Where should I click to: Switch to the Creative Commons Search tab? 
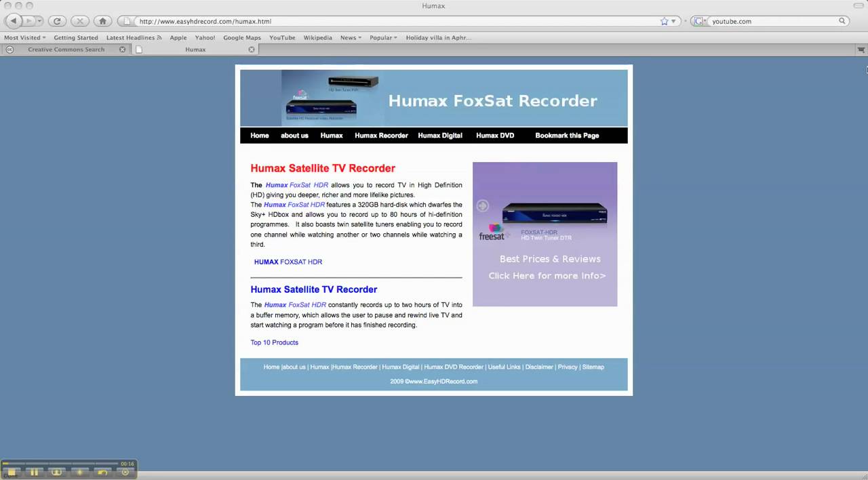pos(66,49)
